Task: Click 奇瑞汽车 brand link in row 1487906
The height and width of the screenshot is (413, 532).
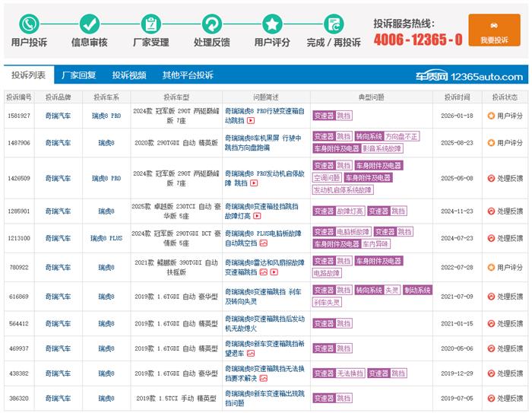Action: 57,142
